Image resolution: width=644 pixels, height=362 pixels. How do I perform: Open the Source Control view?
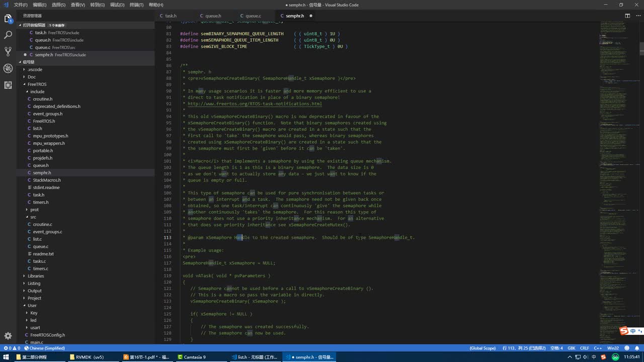click(8, 51)
